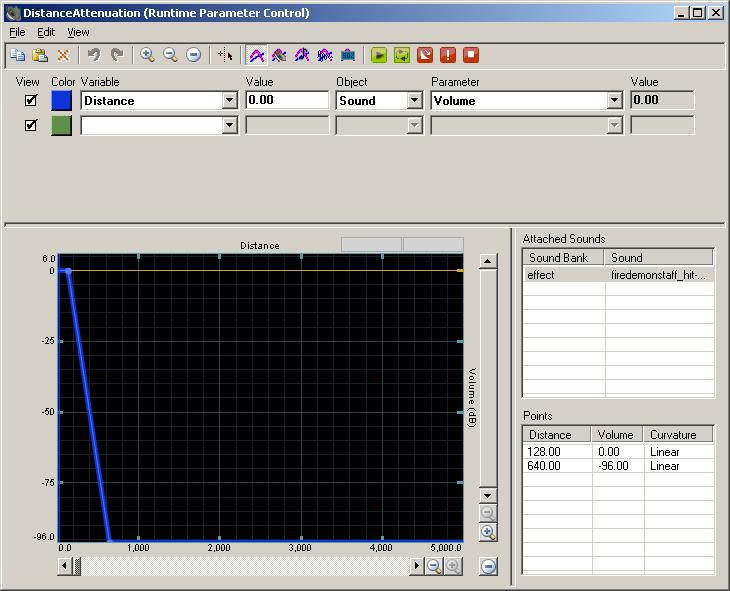The image size is (730, 591).
Task: Uncheck the View checkbox for Distance row
Action: pos(31,100)
